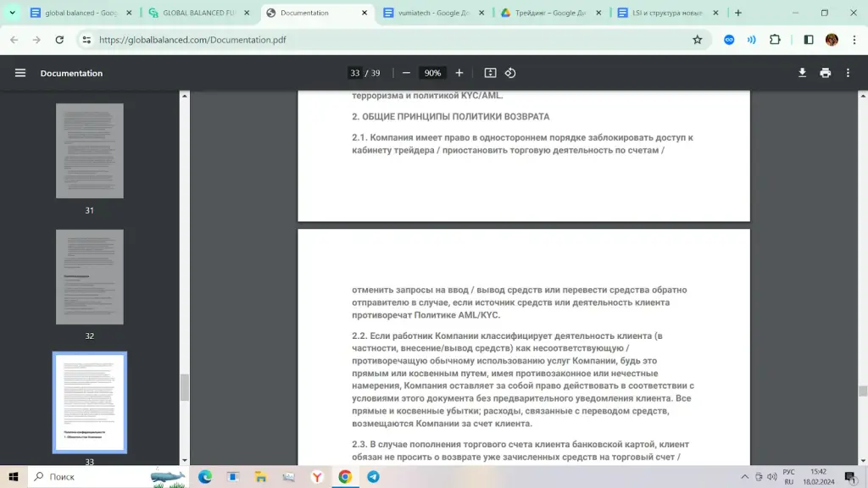Open the browser side panel
868x488 pixels.
(809, 40)
